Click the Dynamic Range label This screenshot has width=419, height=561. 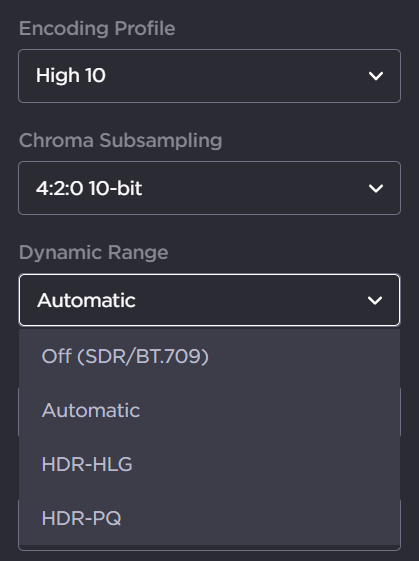pyautogui.click(x=93, y=253)
